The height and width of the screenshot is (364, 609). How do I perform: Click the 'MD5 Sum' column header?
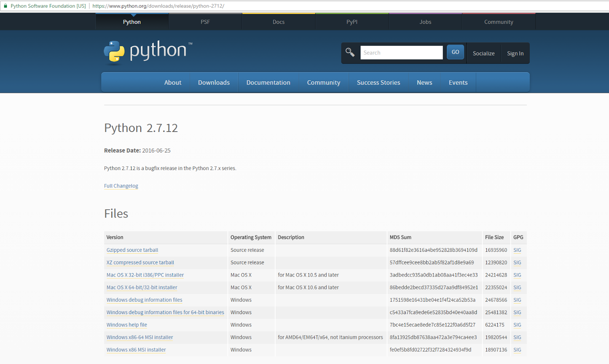[400, 237]
